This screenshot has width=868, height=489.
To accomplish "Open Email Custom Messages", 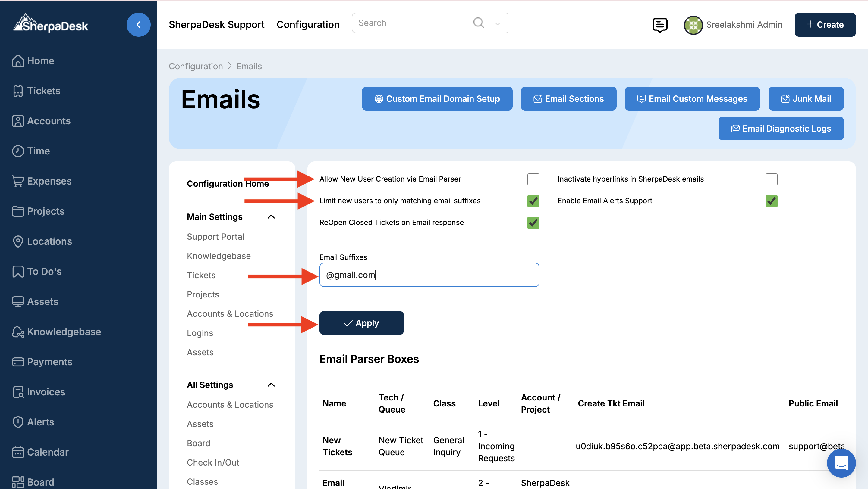I will tap(692, 98).
